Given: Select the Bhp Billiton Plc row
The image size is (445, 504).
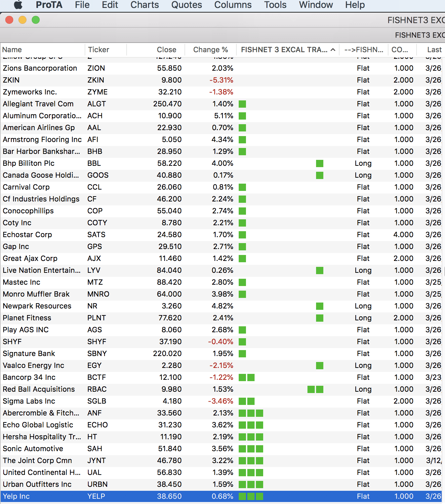Looking at the screenshot, I should point(221,163).
